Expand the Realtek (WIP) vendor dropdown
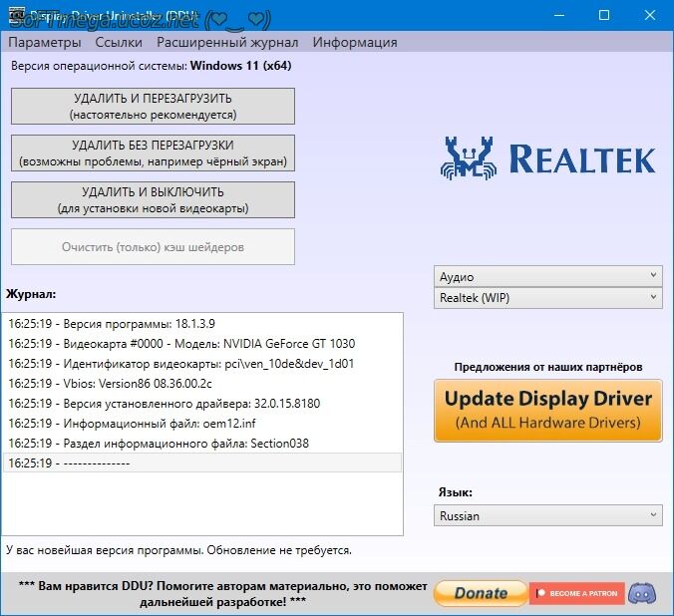The image size is (674, 616). (548, 297)
